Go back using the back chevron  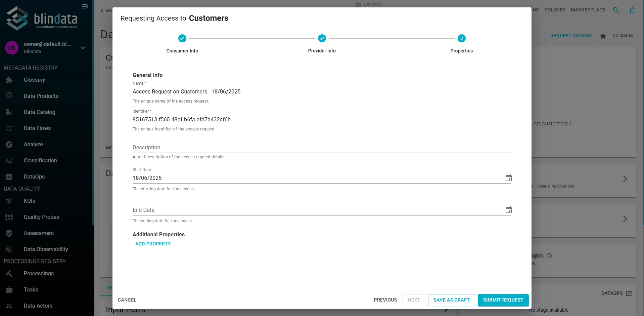pos(102,10)
